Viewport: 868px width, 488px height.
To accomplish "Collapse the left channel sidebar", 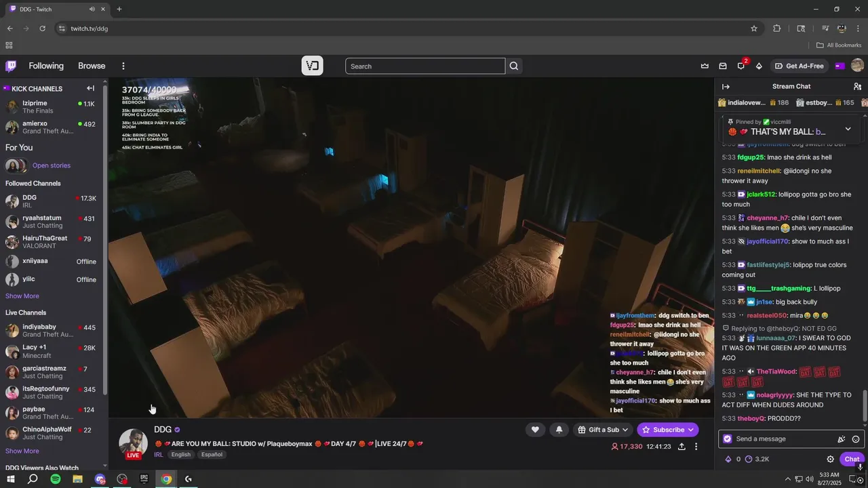I will click(90, 88).
